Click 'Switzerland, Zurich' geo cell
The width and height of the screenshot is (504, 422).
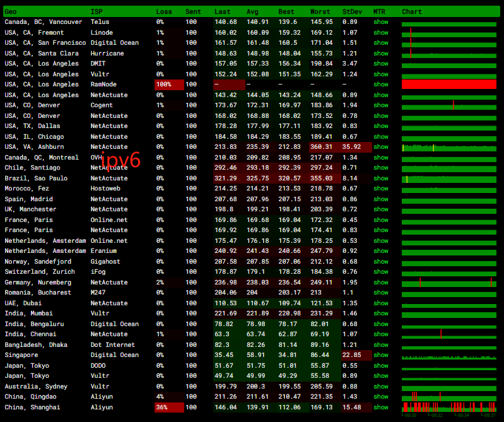point(40,272)
